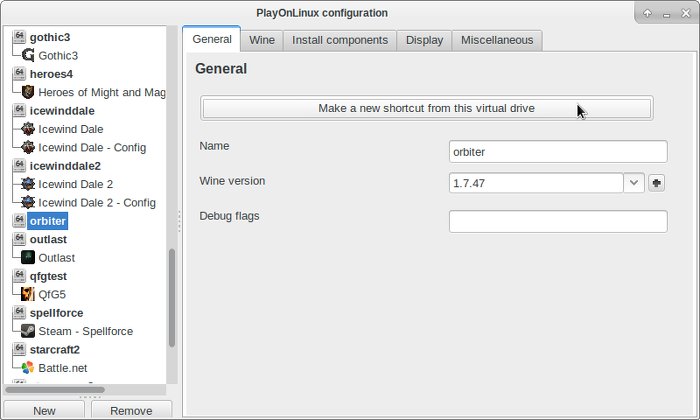This screenshot has width=700, height=420.
Task: Click Make a new shortcut from this virtual drive
Action: [x=427, y=108]
